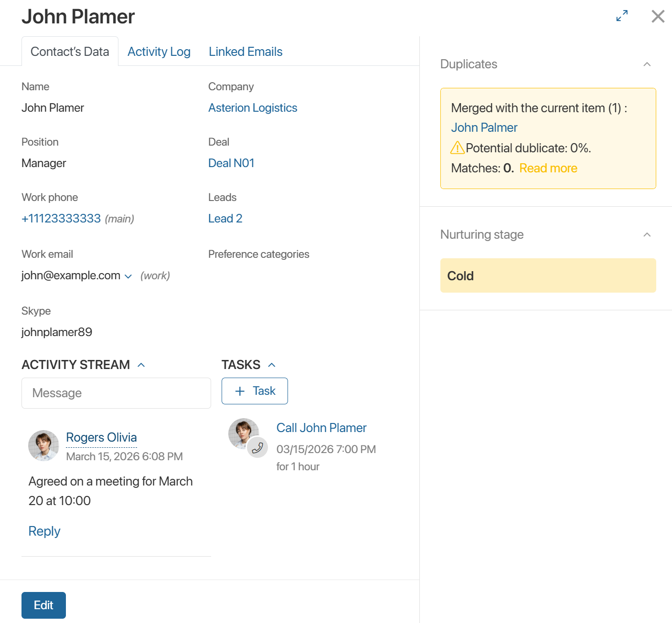
Task: Click the phone call icon on task avatar
Action: 257,448
